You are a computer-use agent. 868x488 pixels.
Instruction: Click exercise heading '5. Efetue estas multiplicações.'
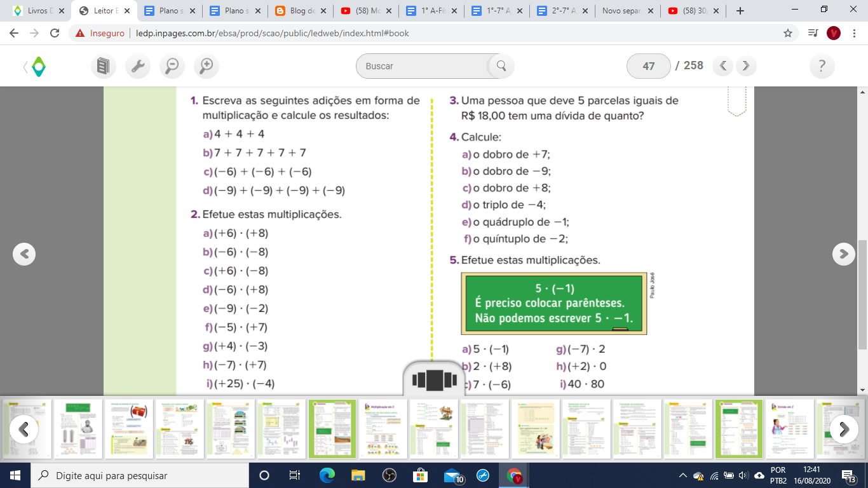click(x=525, y=260)
